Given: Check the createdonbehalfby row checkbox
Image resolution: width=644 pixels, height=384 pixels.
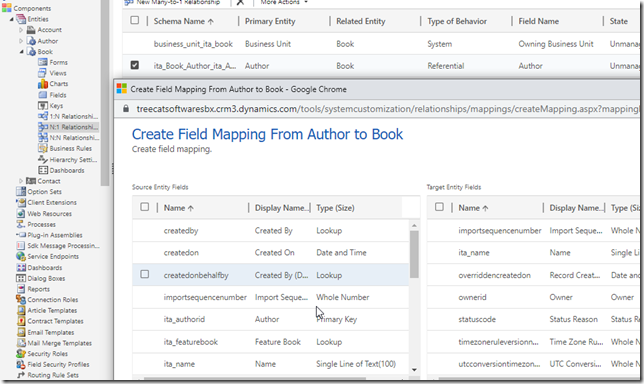Looking at the screenshot, I should 145,274.
